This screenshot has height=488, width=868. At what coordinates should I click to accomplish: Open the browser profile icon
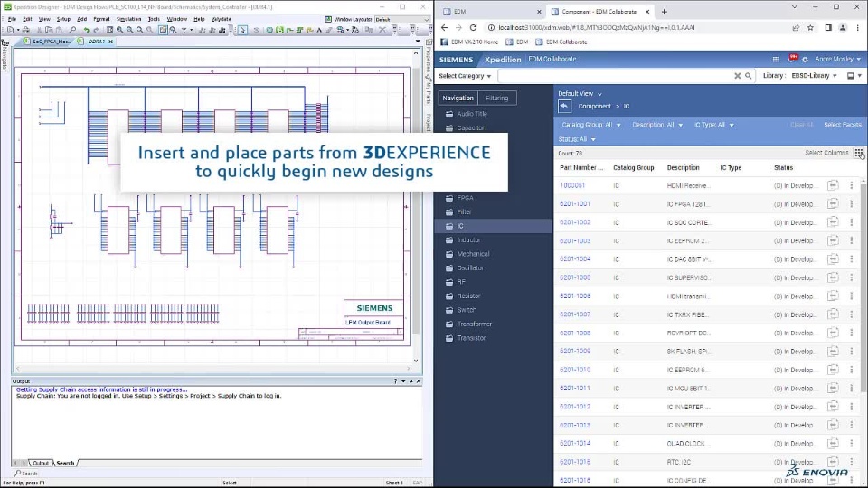point(843,27)
